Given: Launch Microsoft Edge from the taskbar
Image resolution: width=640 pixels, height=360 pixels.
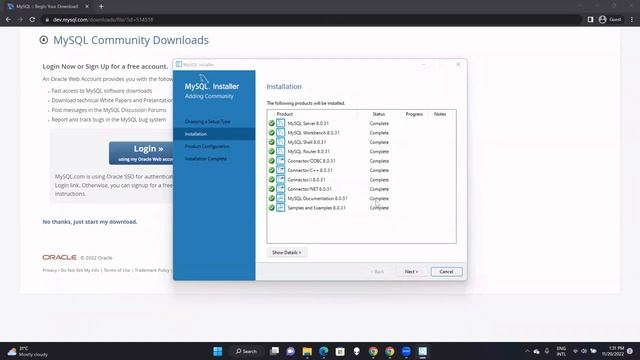Looking at the screenshot, I should pos(324,351).
